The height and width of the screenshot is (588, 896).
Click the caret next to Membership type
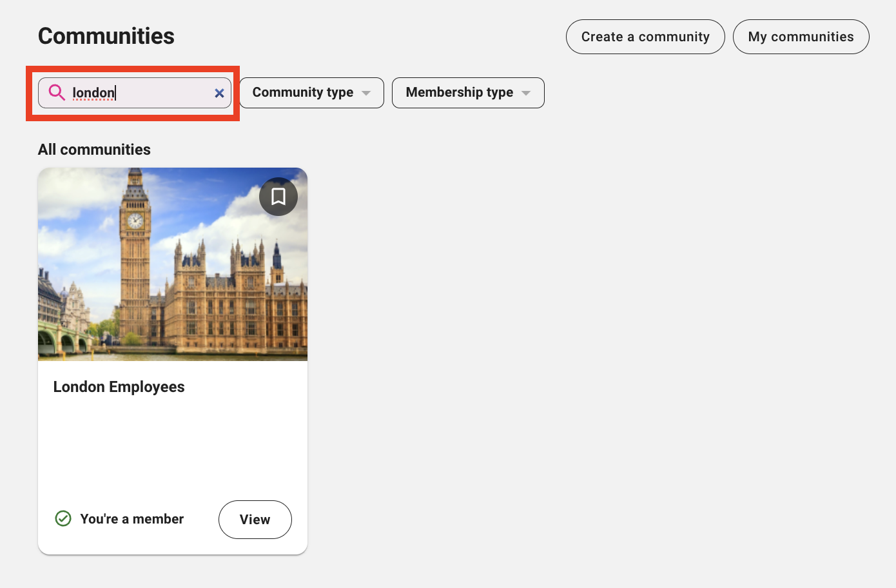(526, 93)
